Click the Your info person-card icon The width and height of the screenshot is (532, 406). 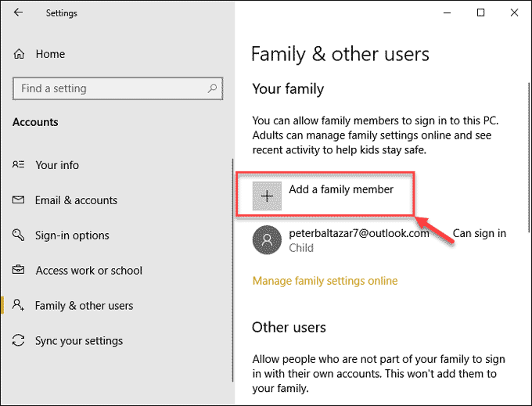pyautogui.click(x=18, y=165)
